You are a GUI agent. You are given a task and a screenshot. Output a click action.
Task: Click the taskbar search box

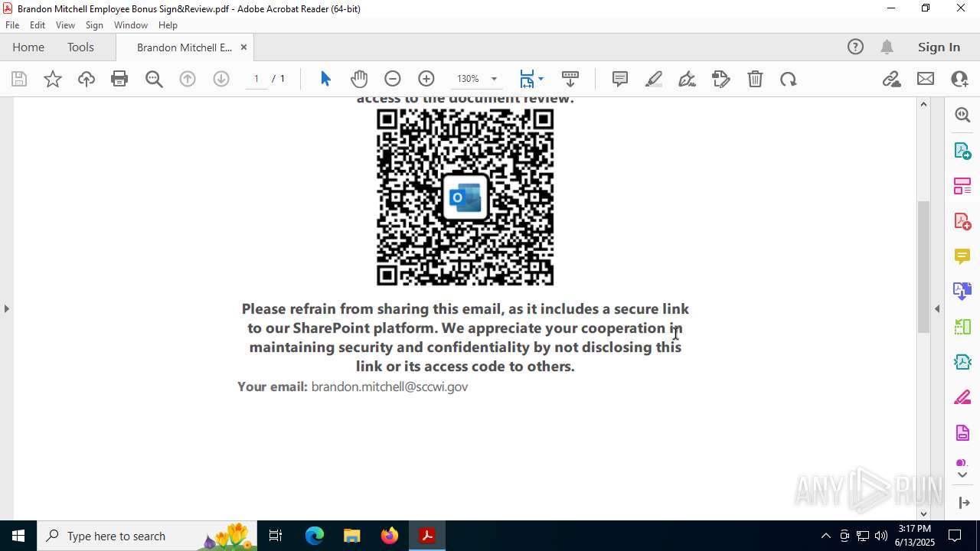tap(148, 536)
